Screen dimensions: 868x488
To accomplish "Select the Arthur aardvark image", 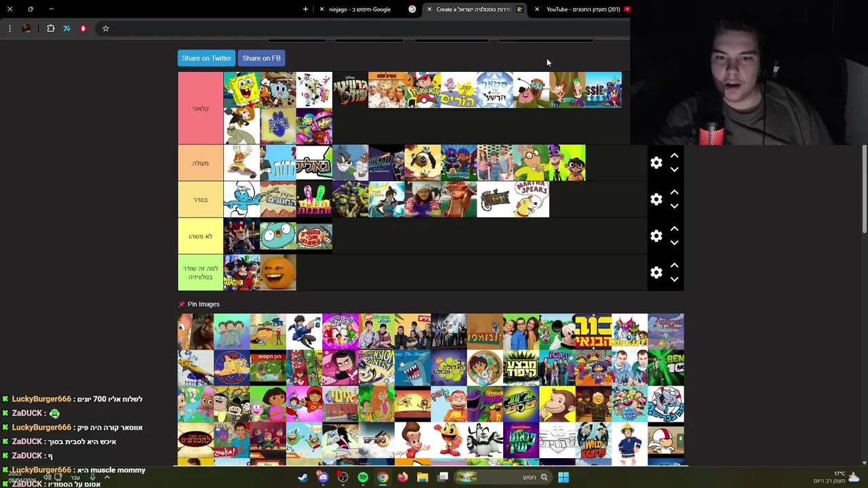I will [x=531, y=163].
